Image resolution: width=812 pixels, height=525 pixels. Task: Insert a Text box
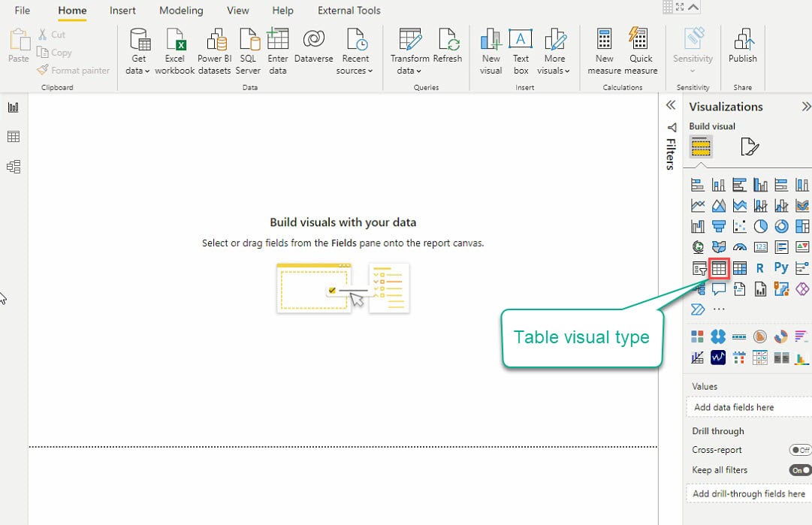click(x=521, y=52)
